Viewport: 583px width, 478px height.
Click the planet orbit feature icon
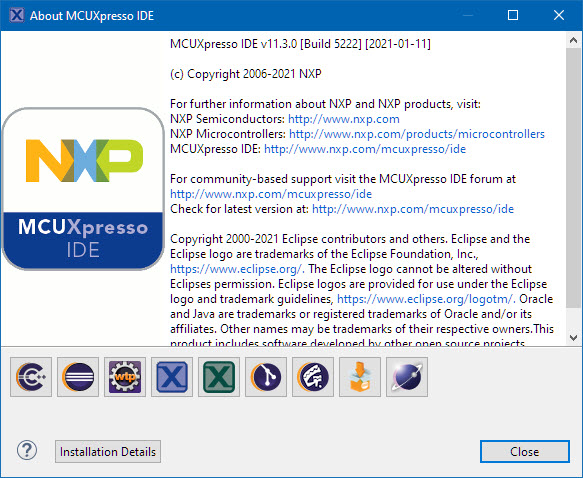tap(407, 377)
